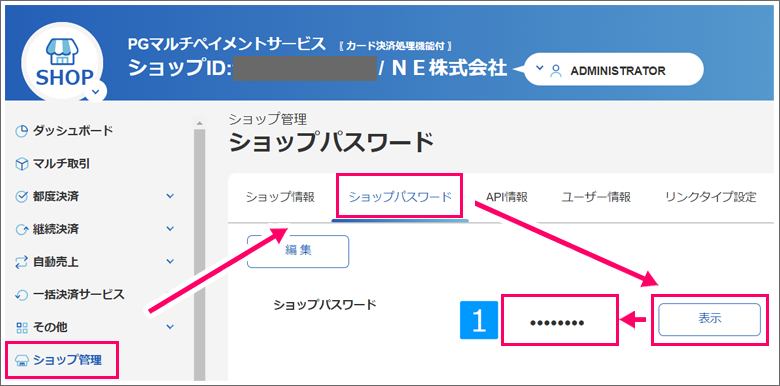Switch to the ショップパスワード tab
The height and width of the screenshot is (386, 780).
400,197
